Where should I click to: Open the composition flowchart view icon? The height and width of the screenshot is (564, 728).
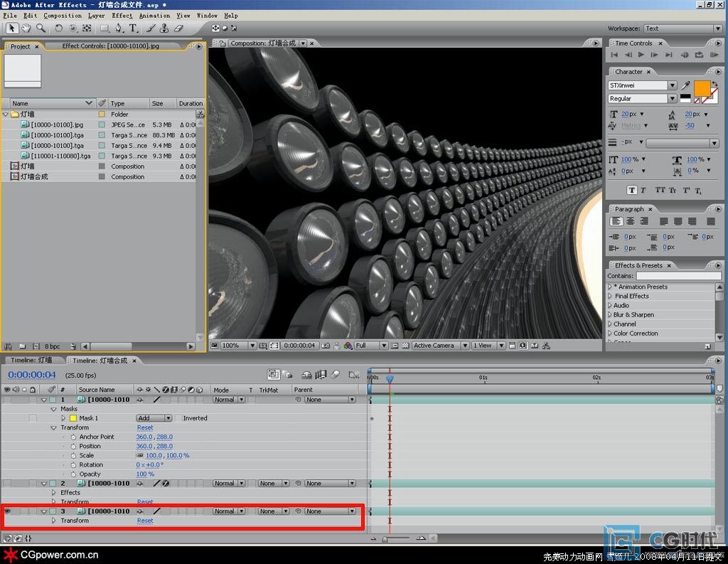click(546, 346)
